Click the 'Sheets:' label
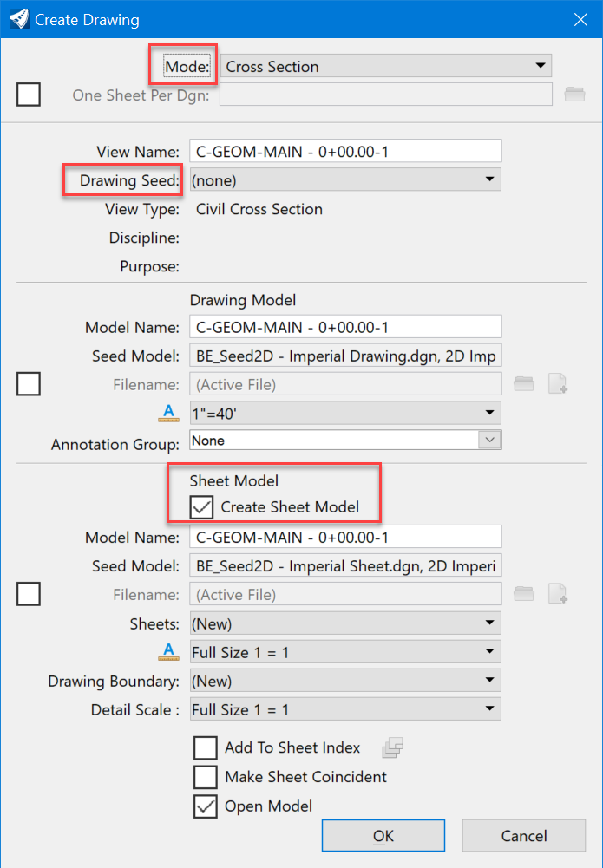The width and height of the screenshot is (603, 868). [x=154, y=623]
